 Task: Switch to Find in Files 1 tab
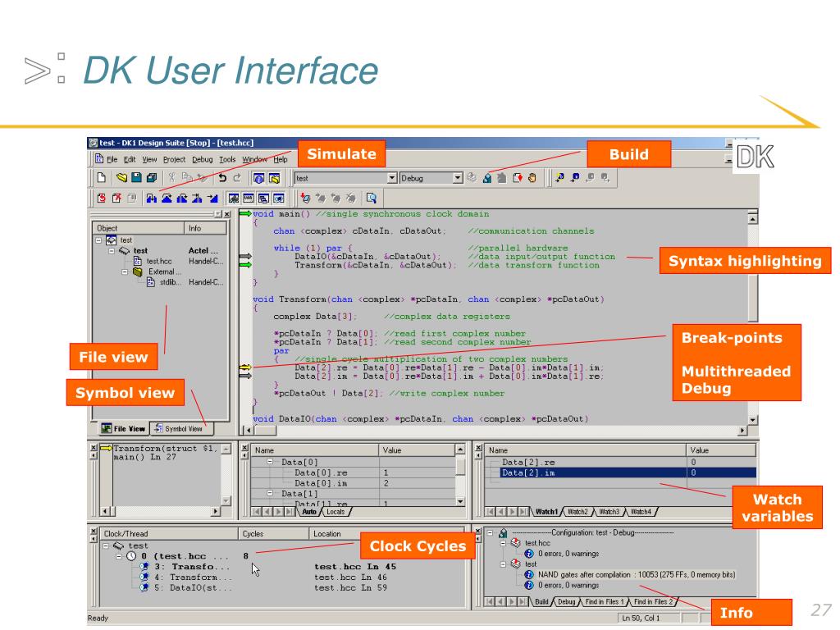point(604,601)
